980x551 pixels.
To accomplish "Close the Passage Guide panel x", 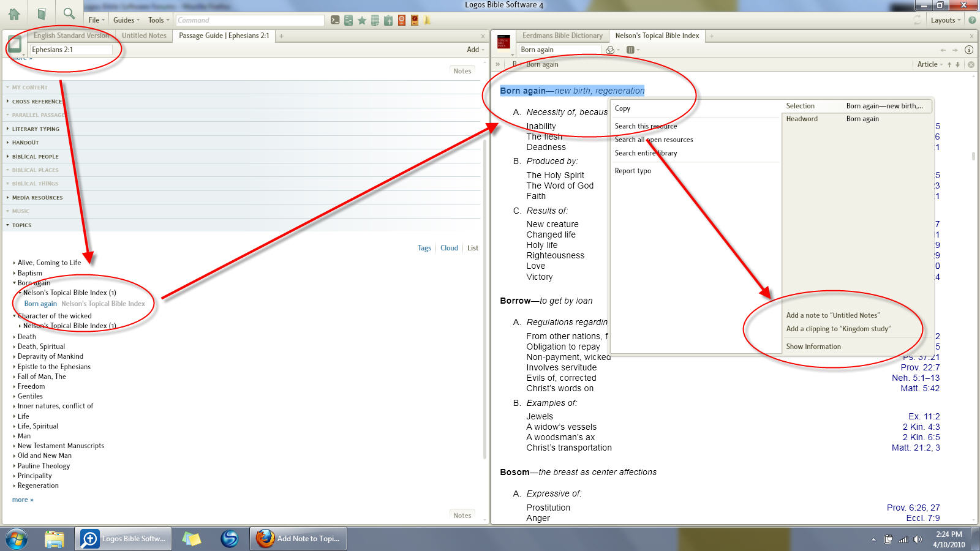I will pyautogui.click(x=483, y=36).
